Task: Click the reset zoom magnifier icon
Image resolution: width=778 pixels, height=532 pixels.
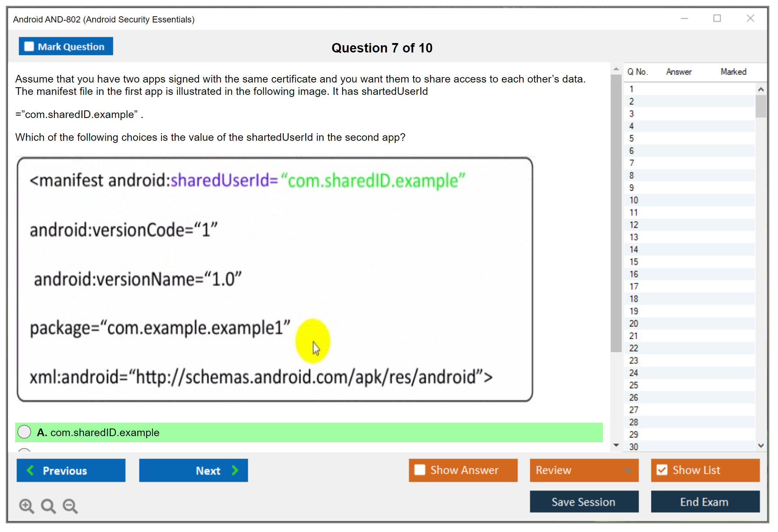Action: tap(48, 506)
